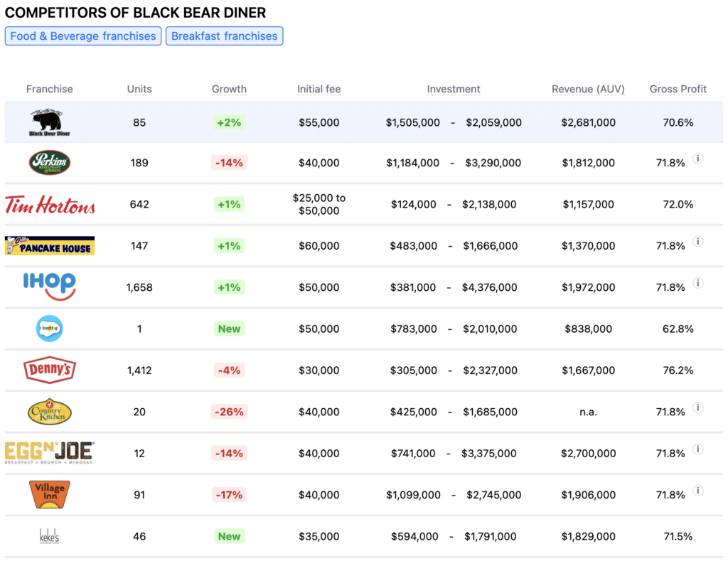Click the $4,376,000 investment maximum
The image size is (728, 566).
[x=489, y=287]
